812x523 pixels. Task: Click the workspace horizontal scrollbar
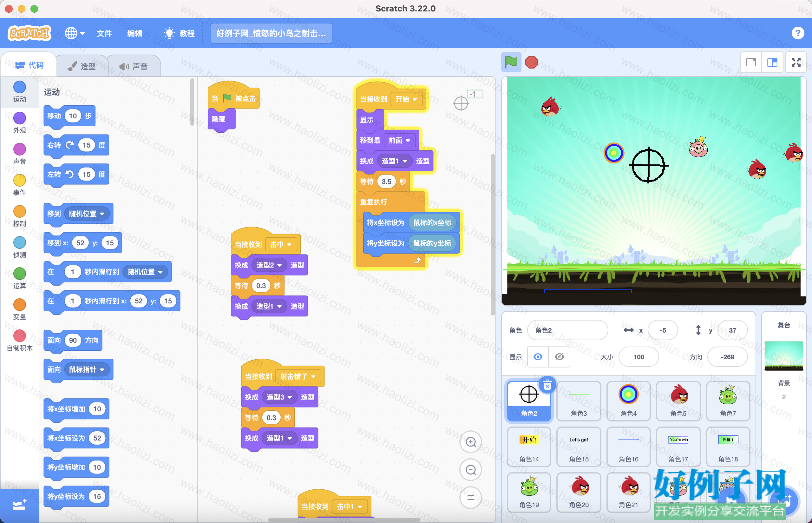pos(344,520)
